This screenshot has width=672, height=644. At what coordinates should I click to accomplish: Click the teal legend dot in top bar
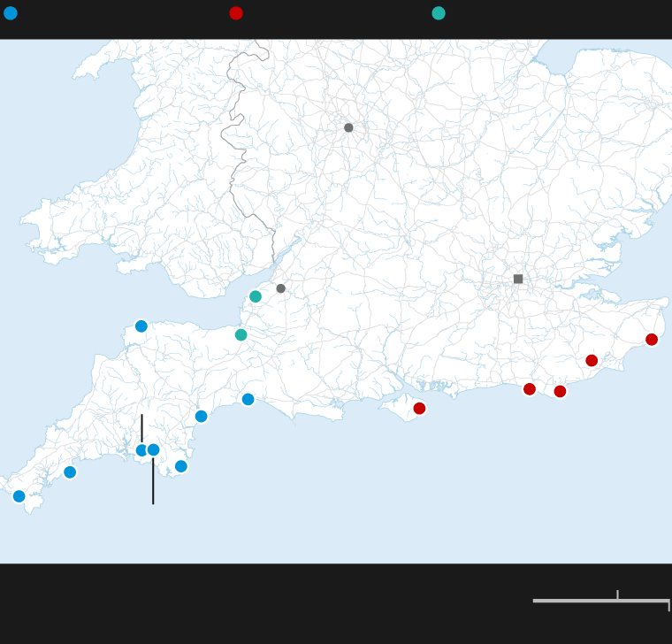[439, 13]
